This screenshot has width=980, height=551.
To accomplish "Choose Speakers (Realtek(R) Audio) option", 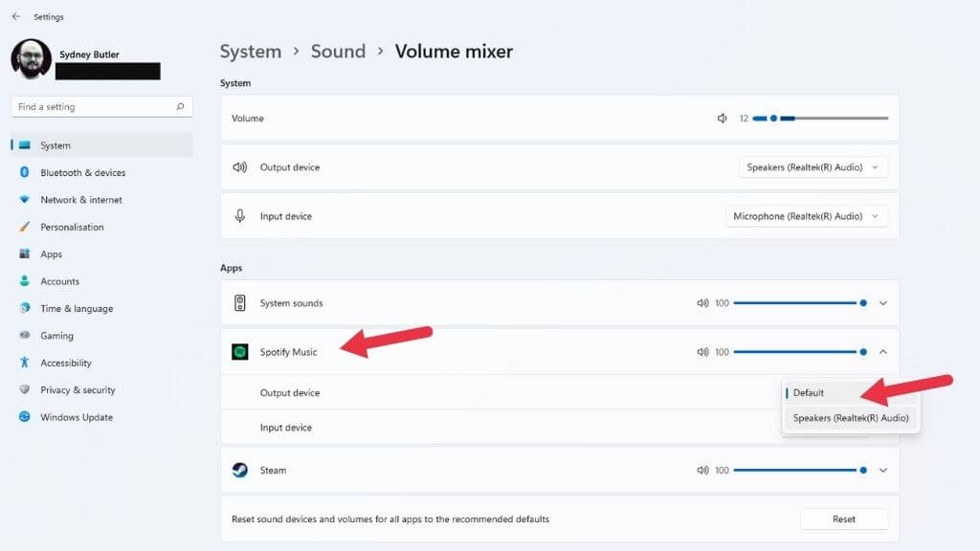I will (850, 418).
